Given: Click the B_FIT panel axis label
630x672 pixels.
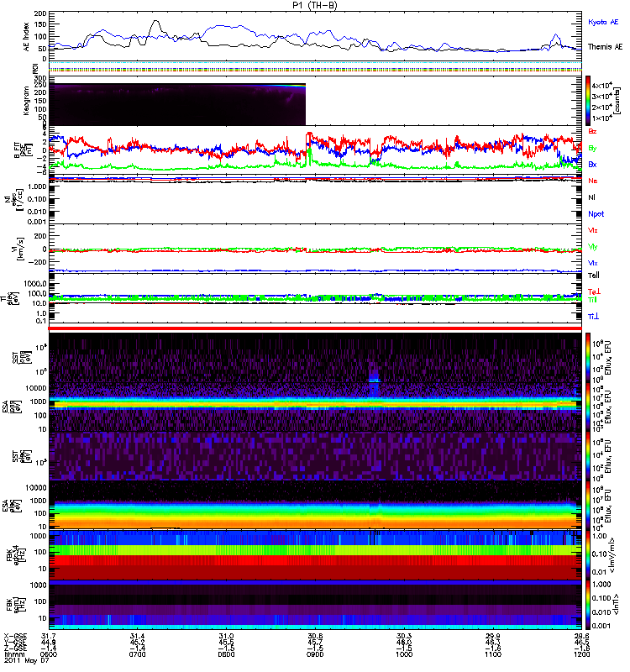Looking at the screenshot, I should 24,150.
